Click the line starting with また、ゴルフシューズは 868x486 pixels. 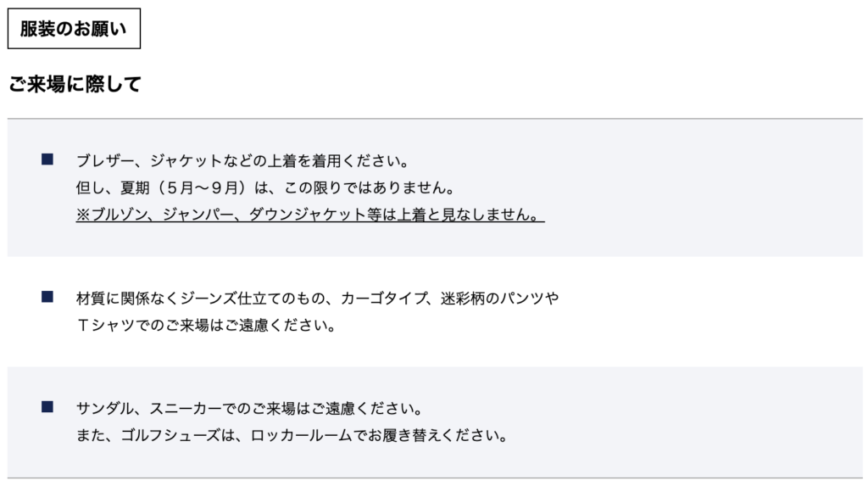[292, 437]
